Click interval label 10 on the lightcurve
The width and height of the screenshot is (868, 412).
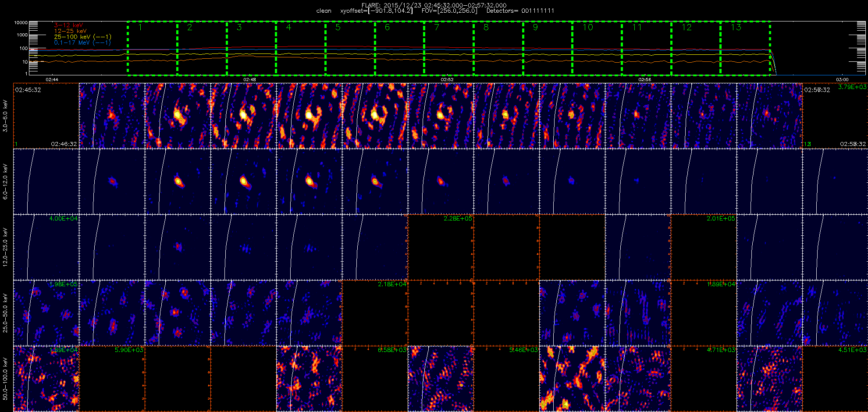(x=587, y=28)
